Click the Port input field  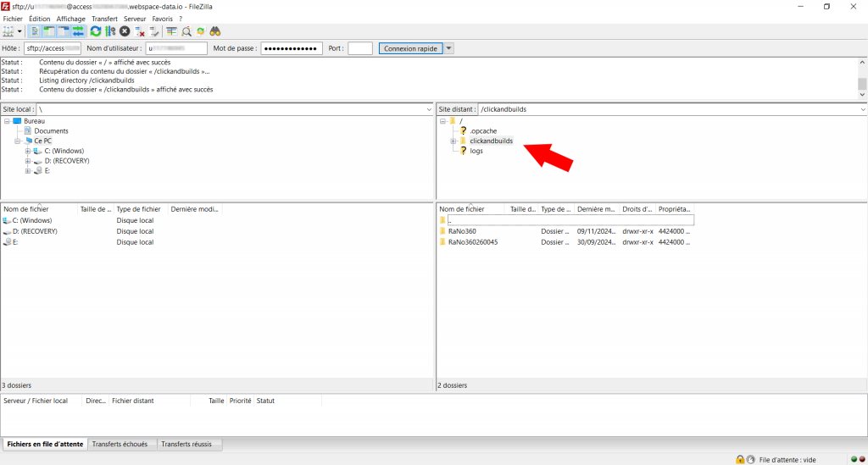click(360, 48)
